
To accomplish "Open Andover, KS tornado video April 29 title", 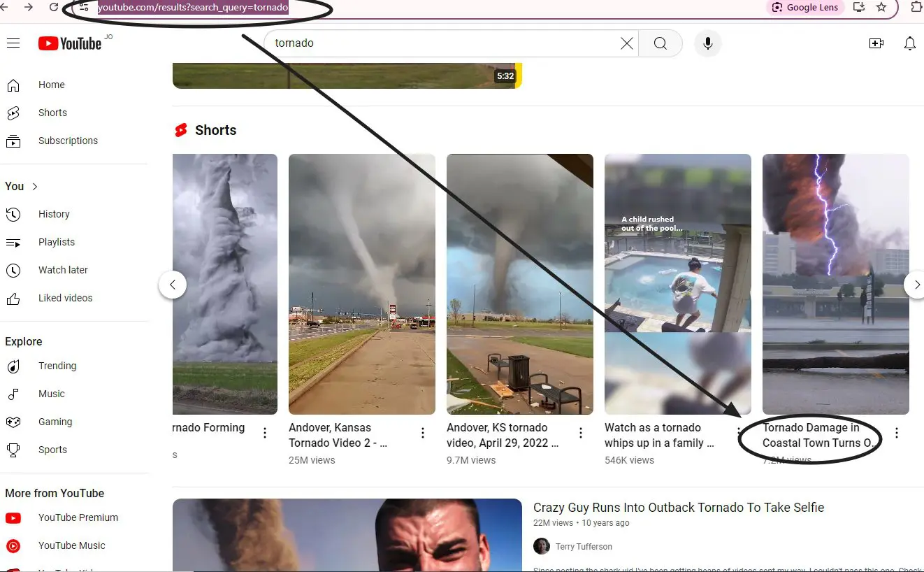I will 503,435.
